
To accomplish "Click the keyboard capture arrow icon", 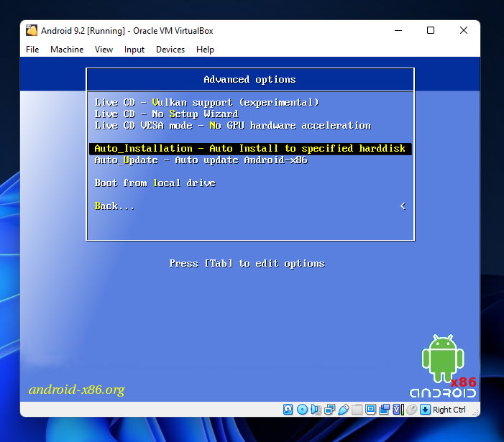I will [x=425, y=410].
